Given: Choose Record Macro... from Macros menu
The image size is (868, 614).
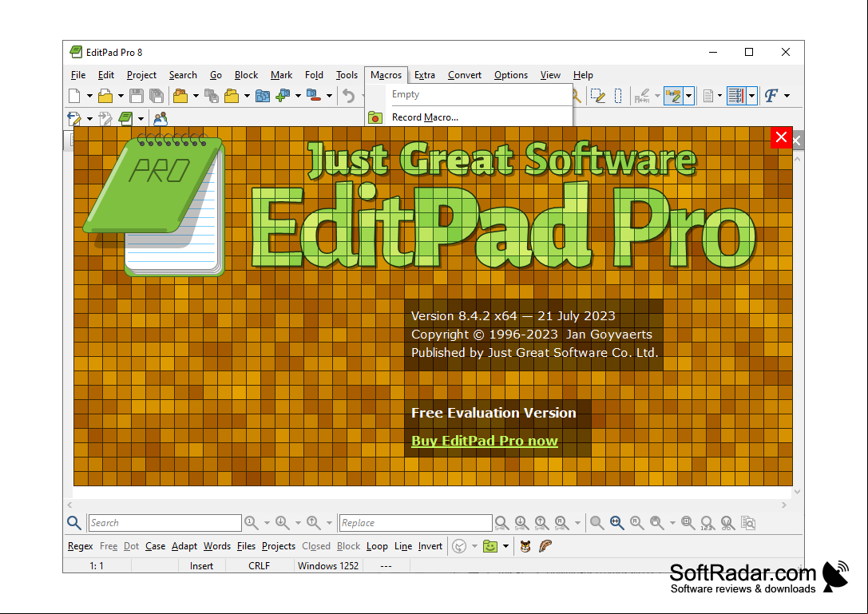Looking at the screenshot, I should [x=468, y=117].
